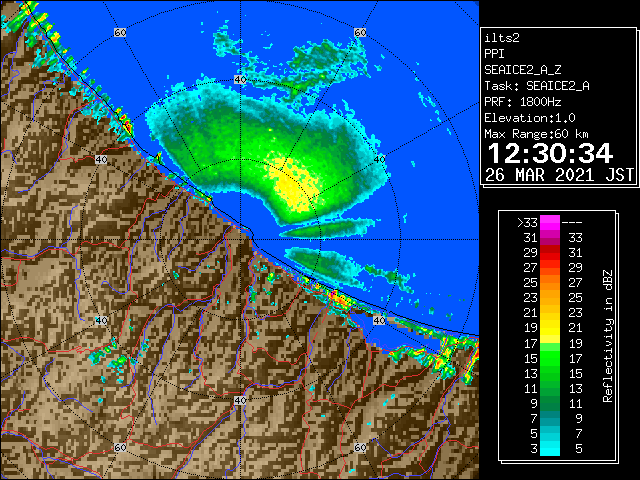Select the "26 MAR 2021 JST" date
This screenshot has height=480, width=640.
tap(560, 175)
